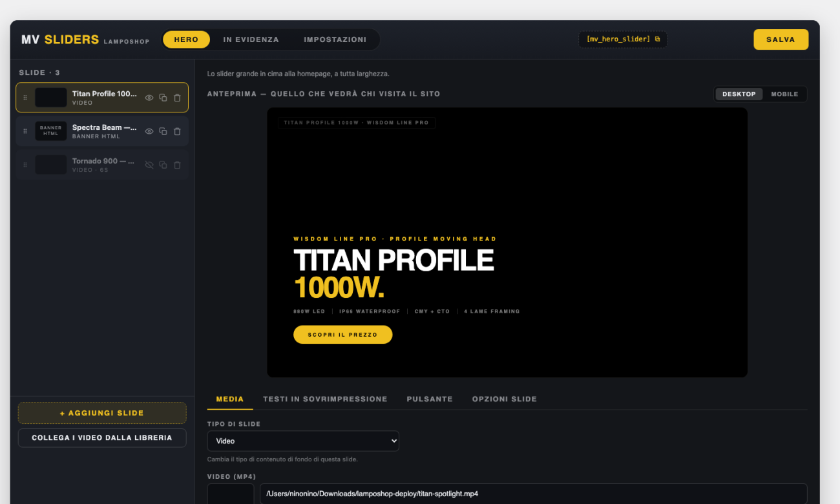
Task: Click the [mv_hero_slider] shortcode text
Action: point(618,39)
